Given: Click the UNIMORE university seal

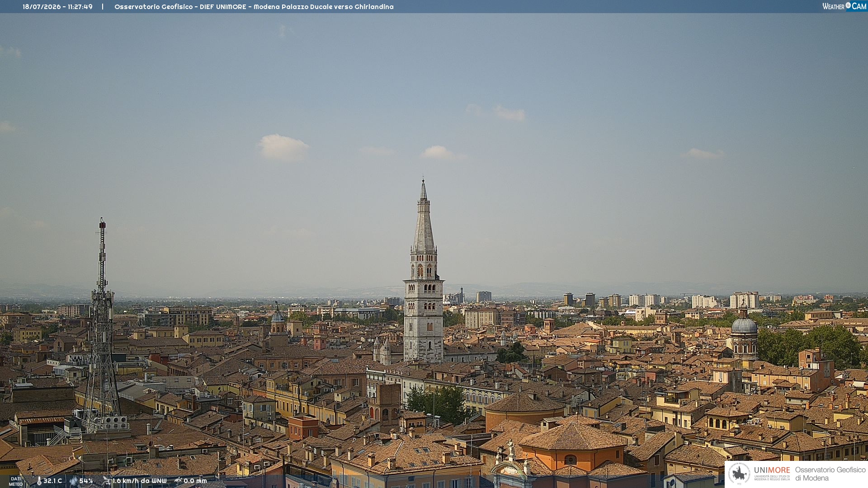Looking at the screenshot, I should pos(739,474).
